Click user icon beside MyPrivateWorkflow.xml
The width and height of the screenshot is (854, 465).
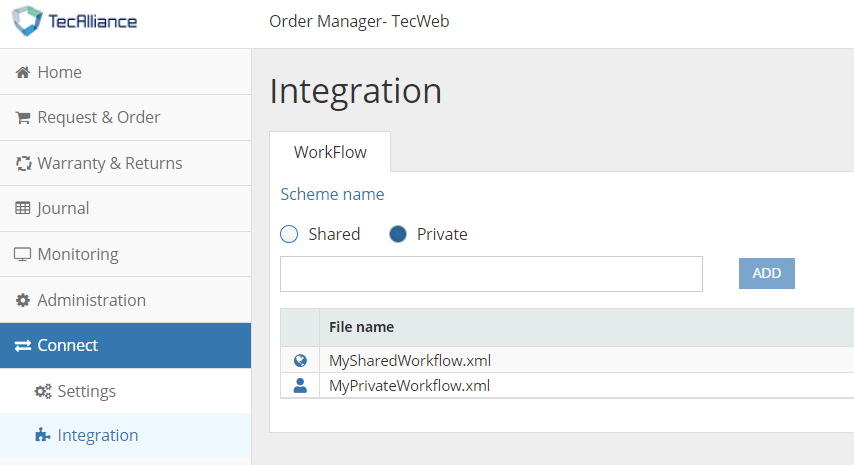click(x=300, y=386)
